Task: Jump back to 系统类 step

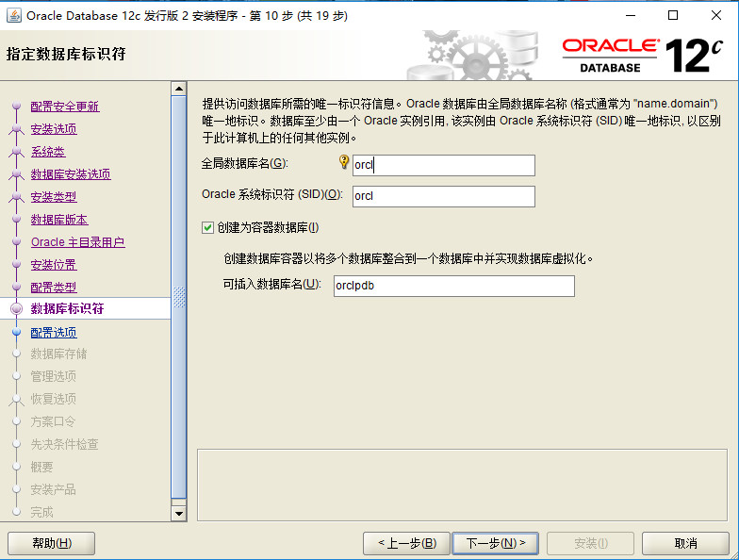Action: pos(48,152)
